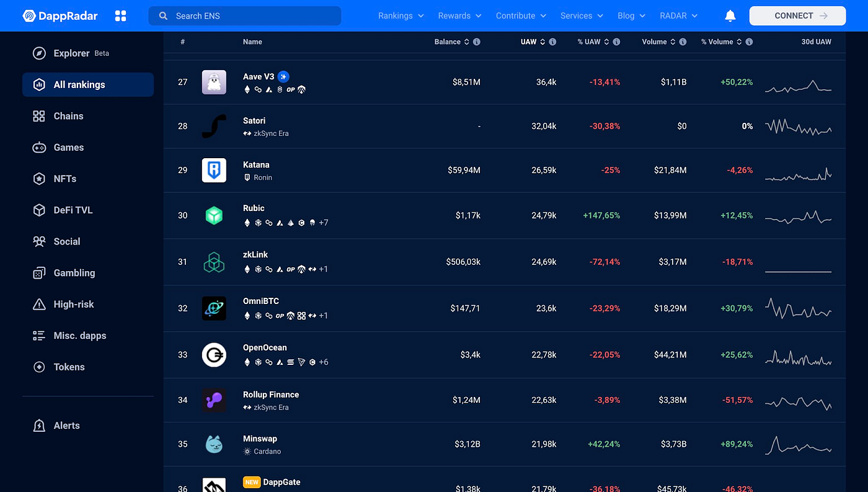Expand the Rankings menu
Image resolution: width=868 pixels, height=492 pixels.
(x=401, y=16)
